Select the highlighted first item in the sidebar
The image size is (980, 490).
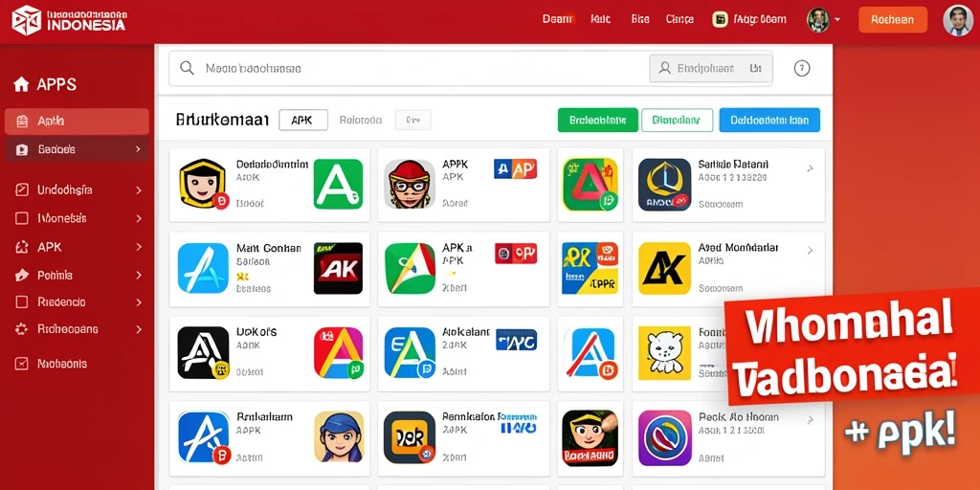[77, 122]
